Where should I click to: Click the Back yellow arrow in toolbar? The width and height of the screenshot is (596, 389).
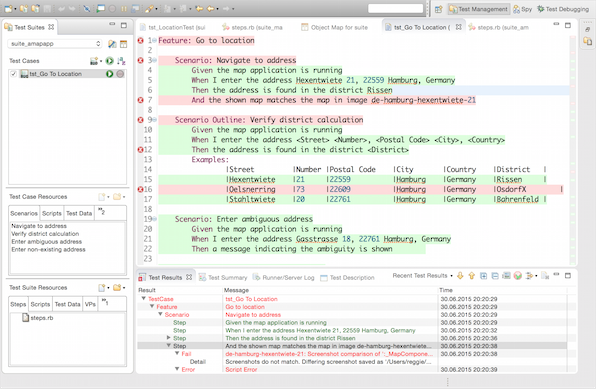(x=210, y=8)
